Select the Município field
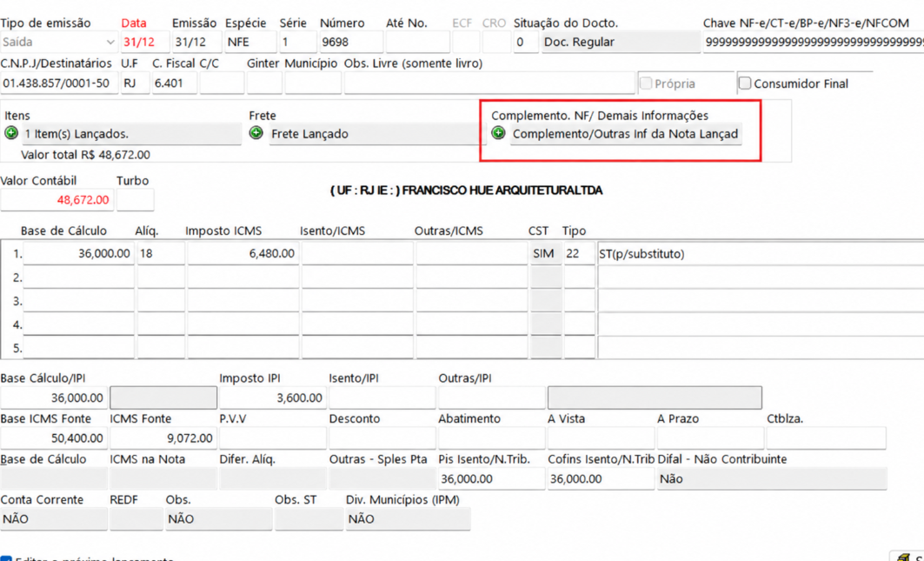 (x=313, y=83)
